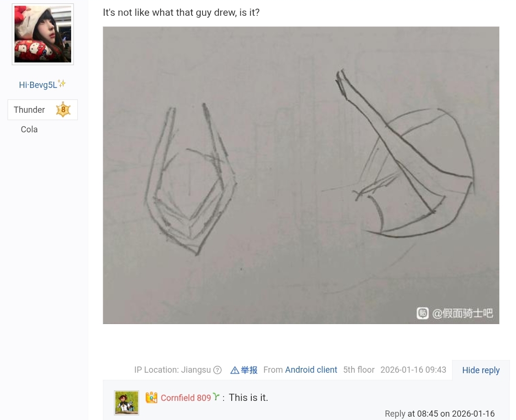Image resolution: width=516 pixels, height=420 pixels.
Task: Open the Hi·Bevg5L username link
Action: click(x=38, y=85)
